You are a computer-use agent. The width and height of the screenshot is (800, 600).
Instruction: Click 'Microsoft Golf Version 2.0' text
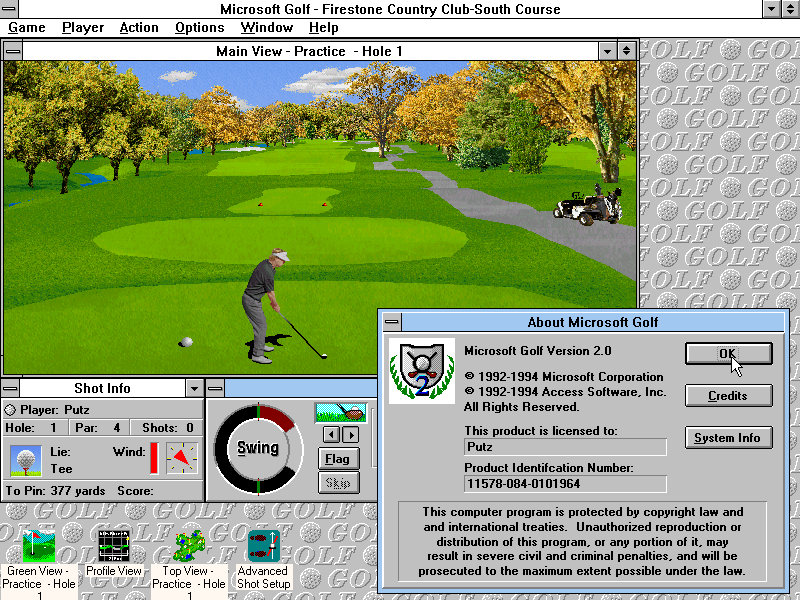pyautogui.click(x=537, y=351)
